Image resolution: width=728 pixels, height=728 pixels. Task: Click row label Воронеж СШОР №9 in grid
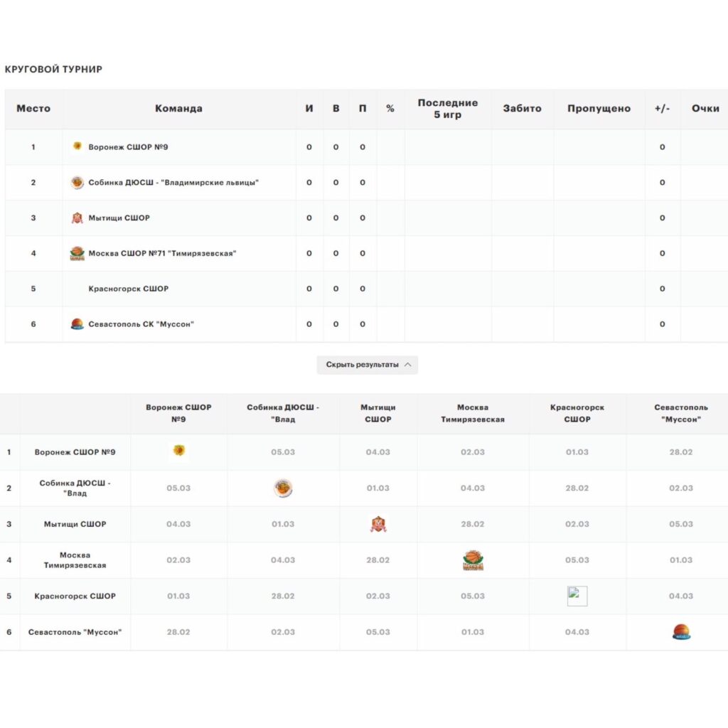[75, 452]
